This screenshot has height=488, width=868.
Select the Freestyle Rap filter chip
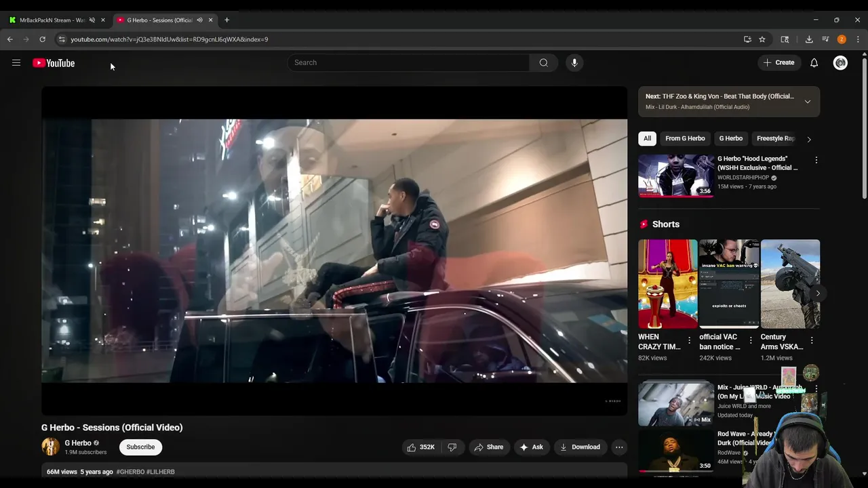click(775, 138)
